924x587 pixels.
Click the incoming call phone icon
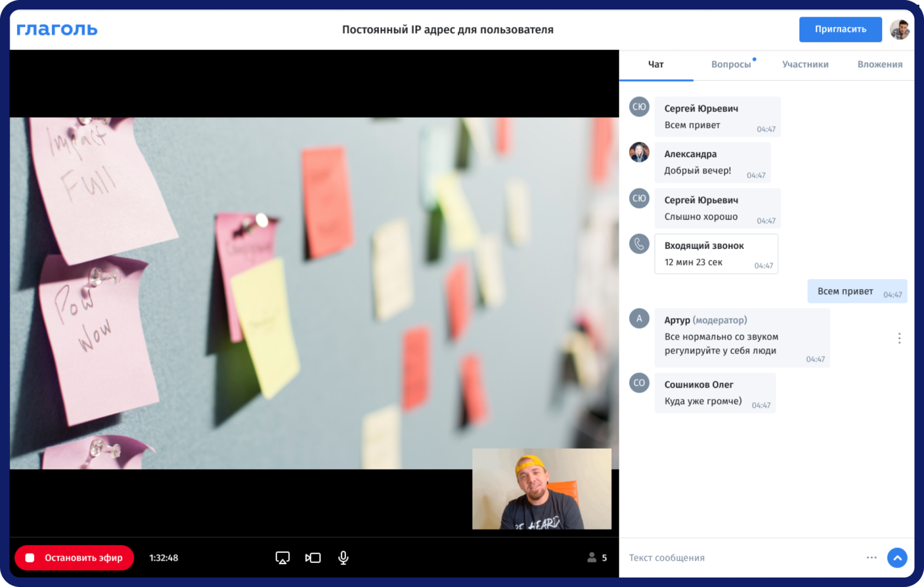point(639,243)
